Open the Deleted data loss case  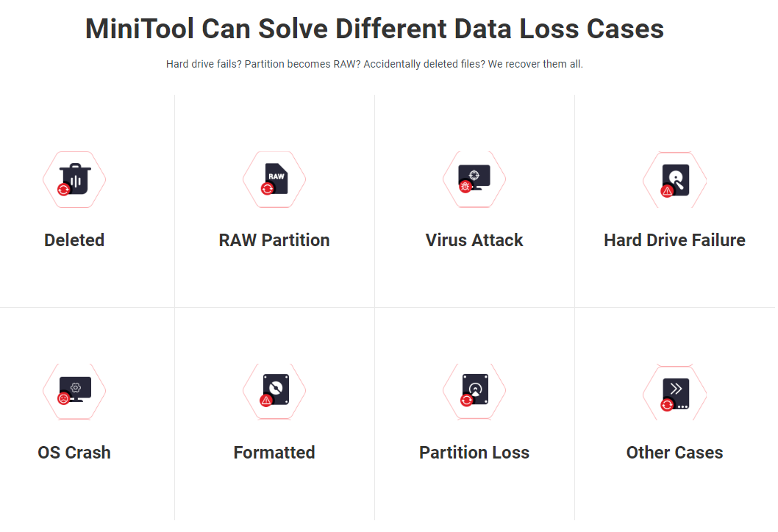click(74, 240)
